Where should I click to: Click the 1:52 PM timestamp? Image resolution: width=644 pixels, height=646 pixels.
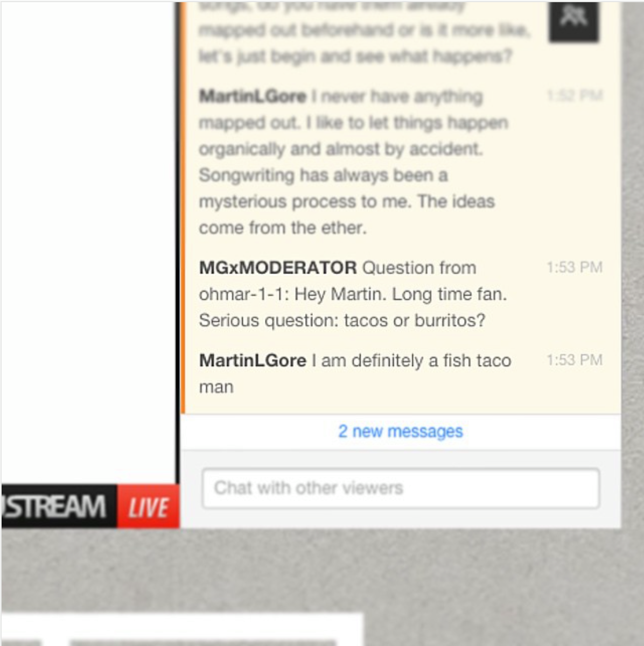(575, 96)
